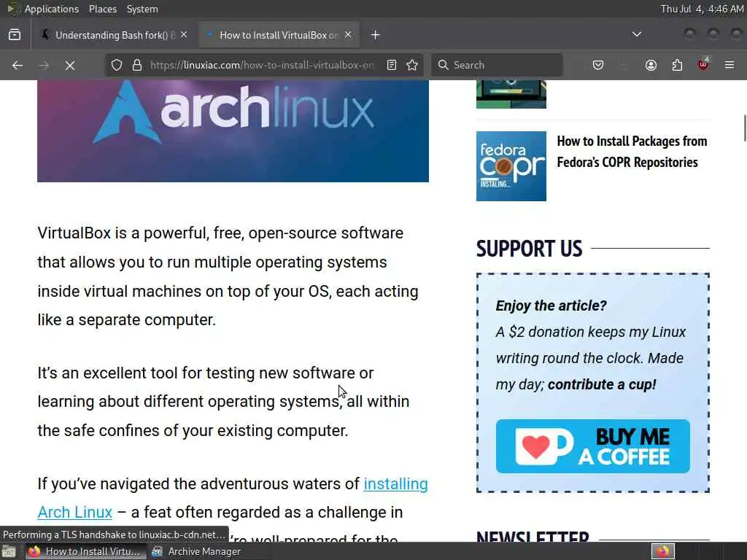Click the padlock site security icon
The height and width of the screenshot is (560, 747).
[x=137, y=65]
